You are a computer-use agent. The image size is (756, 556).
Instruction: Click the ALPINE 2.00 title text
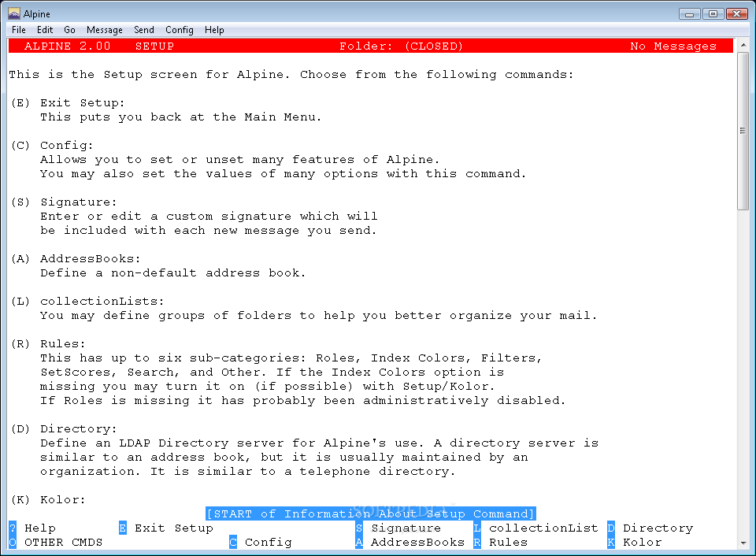click(68, 46)
